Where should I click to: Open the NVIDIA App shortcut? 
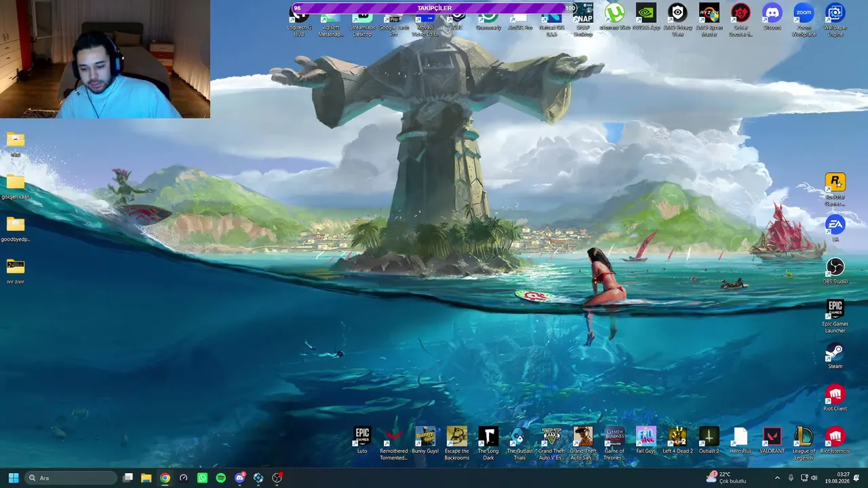pyautogui.click(x=646, y=17)
